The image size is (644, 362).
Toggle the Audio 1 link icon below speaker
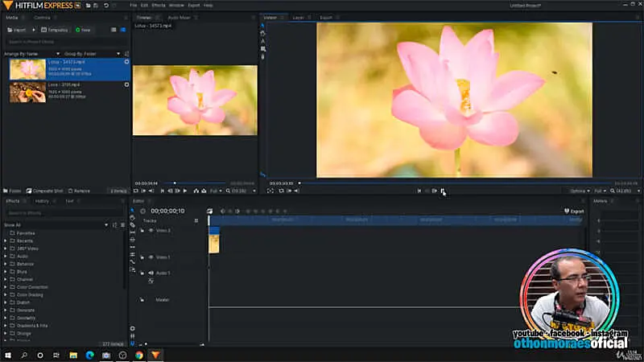tap(151, 281)
